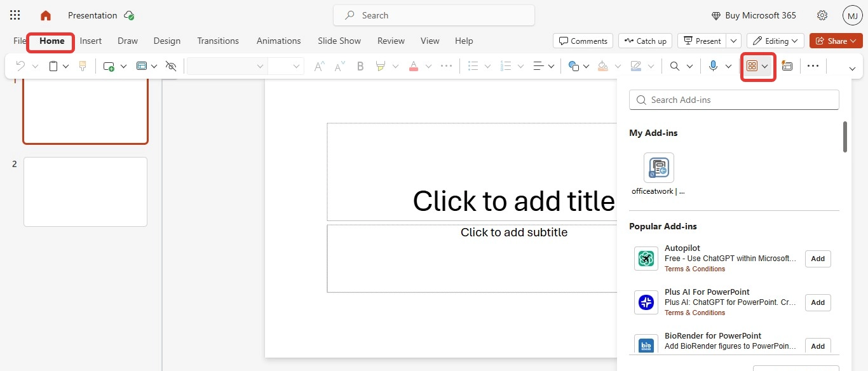
Task: Open the settings gear
Action: pos(822,15)
